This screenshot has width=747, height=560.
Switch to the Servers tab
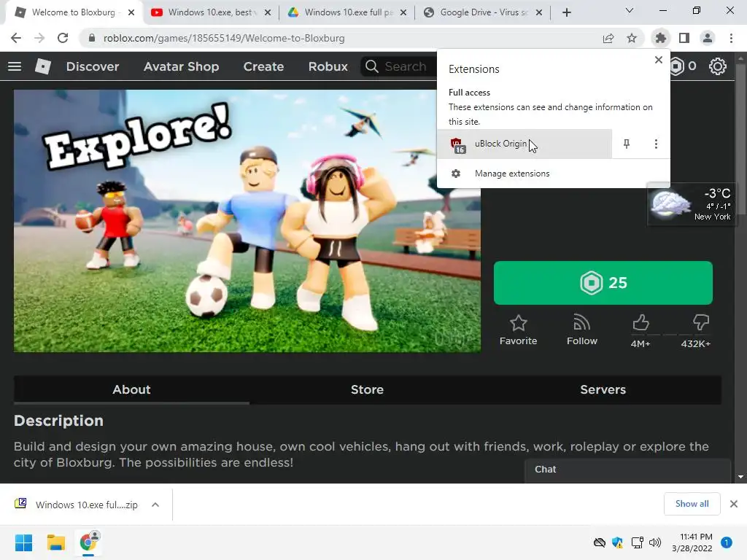pyautogui.click(x=603, y=389)
